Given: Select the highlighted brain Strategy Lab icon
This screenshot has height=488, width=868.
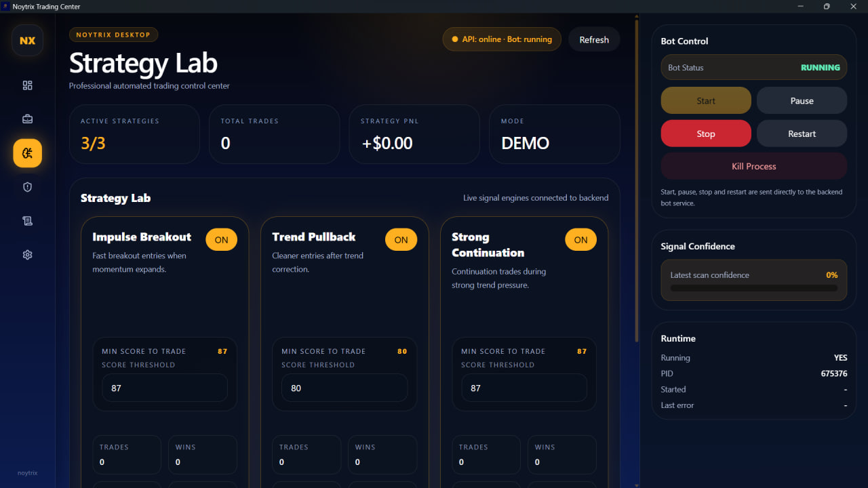Looking at the screenshot, I should 28,153.
